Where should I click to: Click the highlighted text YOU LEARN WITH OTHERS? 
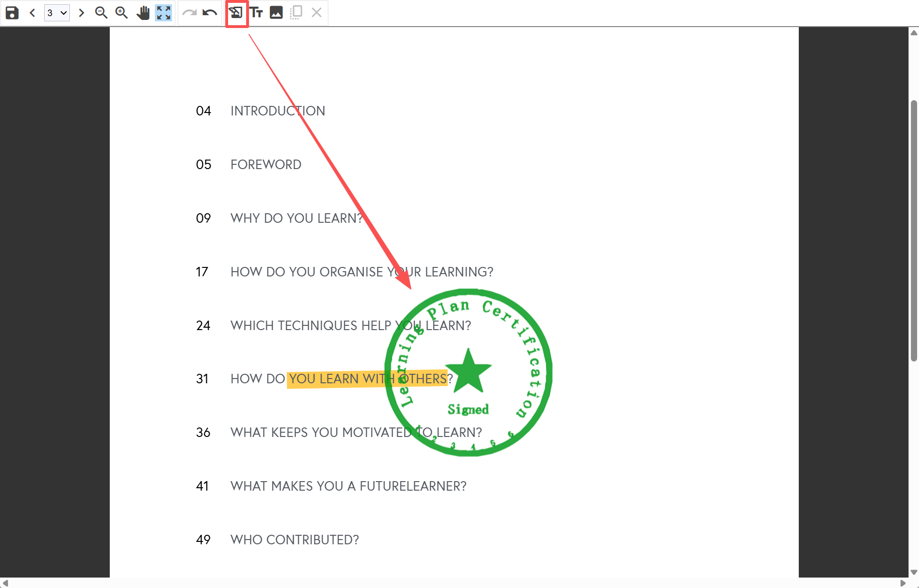pyautogui.click(x=342, y=379)
